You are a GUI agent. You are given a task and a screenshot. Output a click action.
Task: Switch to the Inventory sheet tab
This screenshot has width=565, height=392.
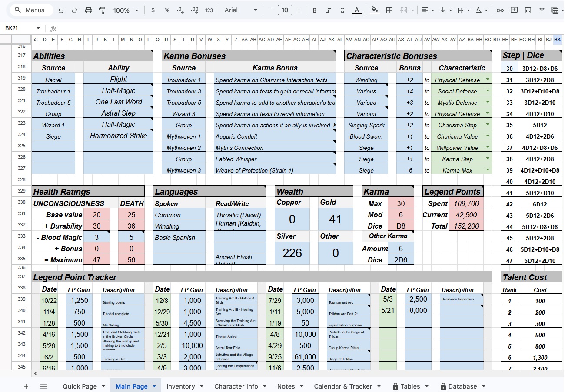[x=185, y=386]
